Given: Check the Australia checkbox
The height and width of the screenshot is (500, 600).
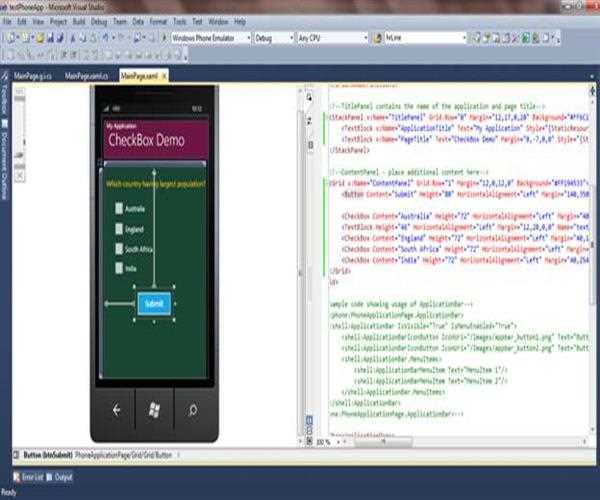Looking at the screenshot, I should [x=119, y=209].
